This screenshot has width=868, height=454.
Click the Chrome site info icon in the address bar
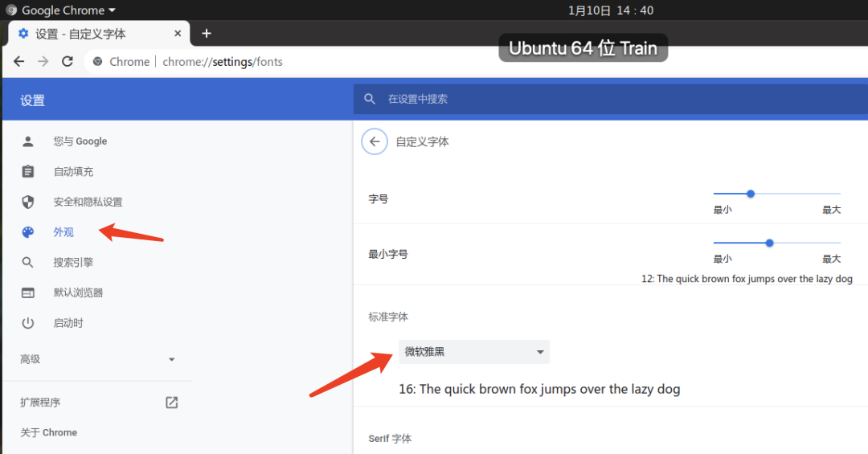click(x=97, y=61)
